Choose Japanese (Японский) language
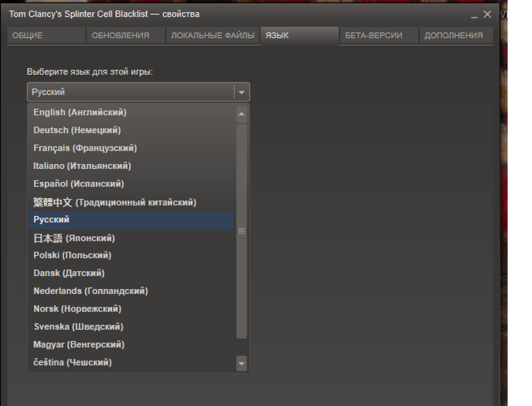Screen dimensions: 532x406 click(x=131, y=238)
